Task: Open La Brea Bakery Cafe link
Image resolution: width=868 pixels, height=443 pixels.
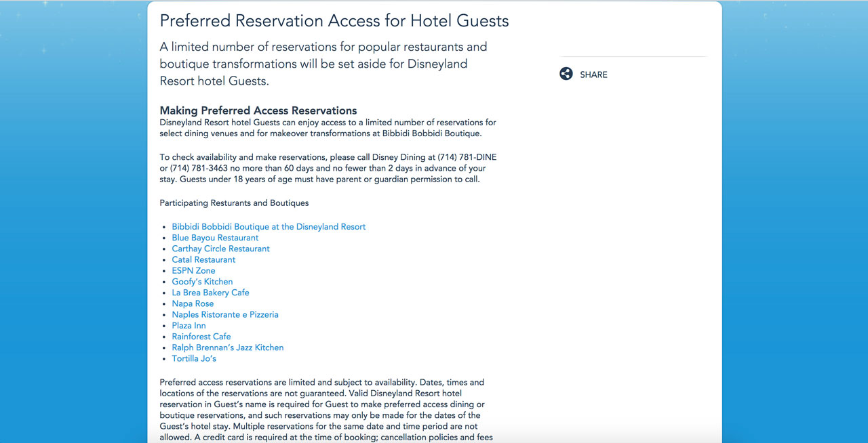Action: 210,293
